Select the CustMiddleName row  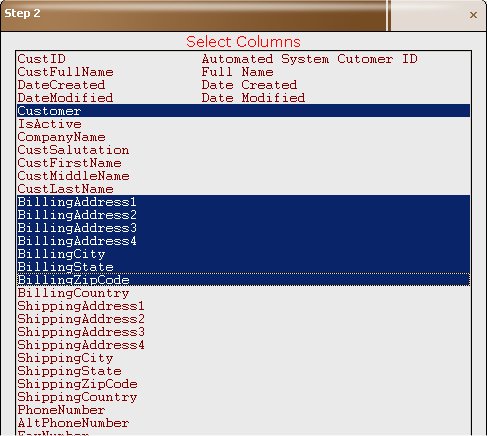243,176
